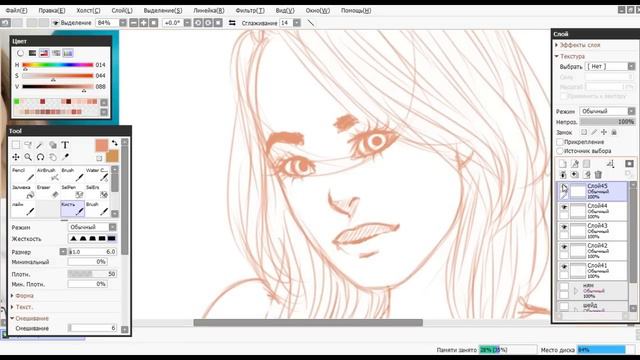The width and height of the screenshot is (640, 360).
Task: Select the Eyedropper tool
Action: (65, 157)
